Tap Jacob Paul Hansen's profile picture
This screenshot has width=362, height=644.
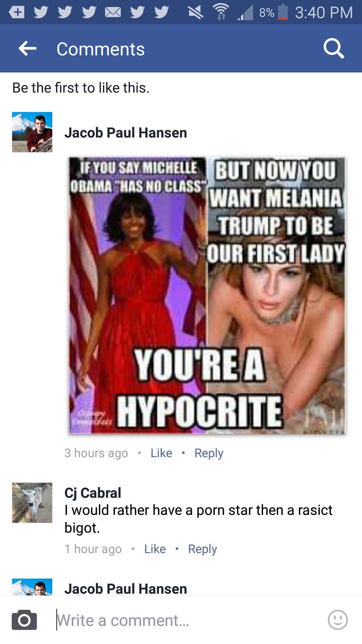coord(32,132)
